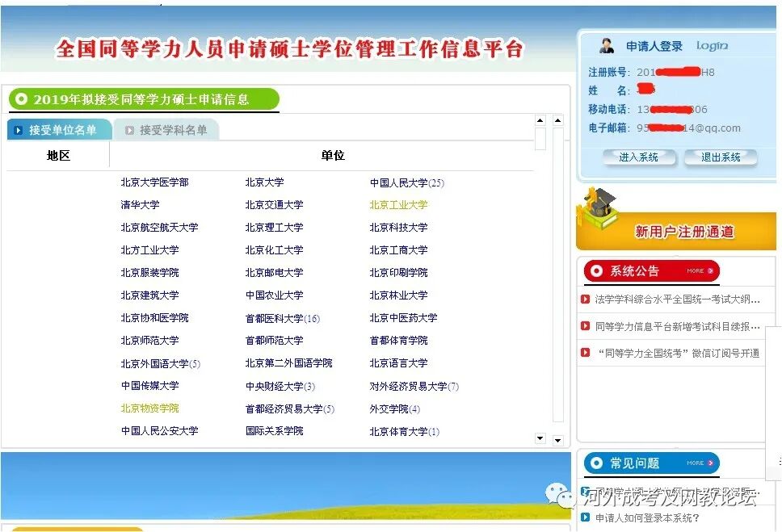Screen dimensions: 782x532
Task: Click the red bullet icon beside 同等学力信息平台 announcement
Action: (586, 326)
